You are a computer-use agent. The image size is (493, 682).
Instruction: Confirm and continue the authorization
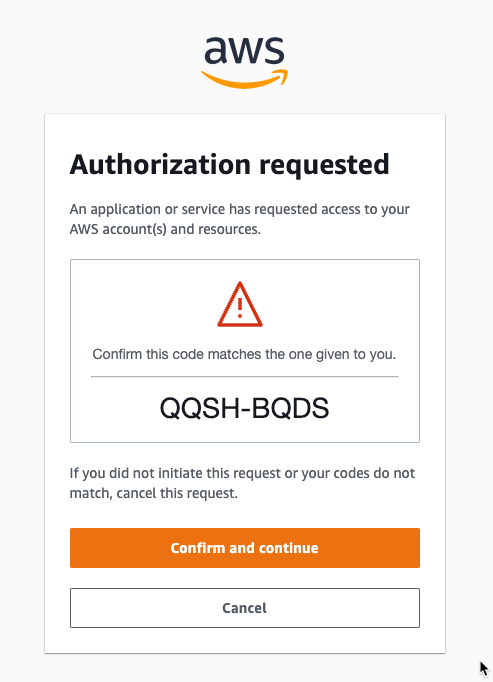point(245,548)
